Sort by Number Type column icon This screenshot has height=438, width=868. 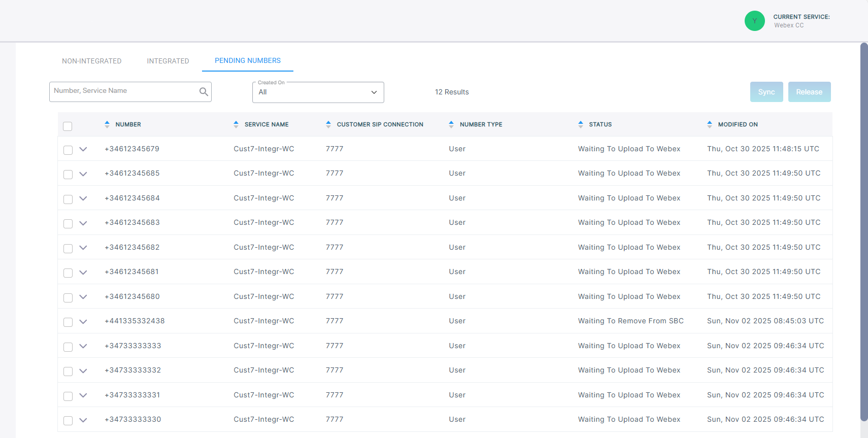pyautogui.click(x=451, y=124)
